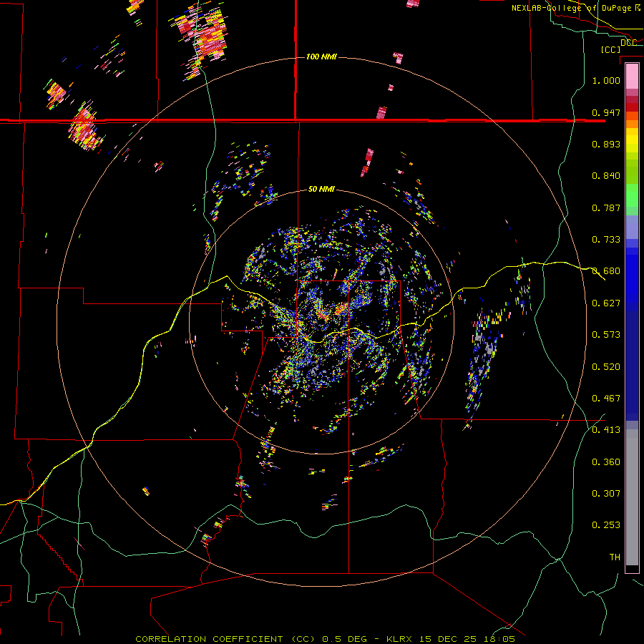Click the 0.733 color scale value
Screen dimensions: 644x644
tap(606, 240)
